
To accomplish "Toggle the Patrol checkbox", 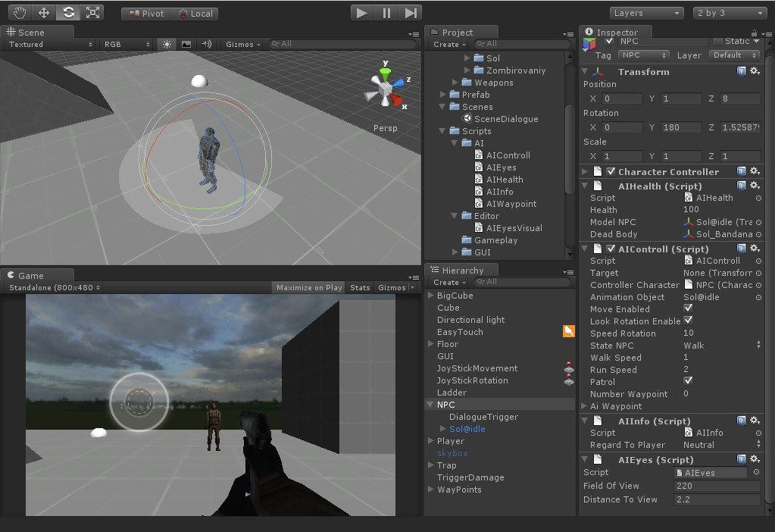I will pos(688,381).
